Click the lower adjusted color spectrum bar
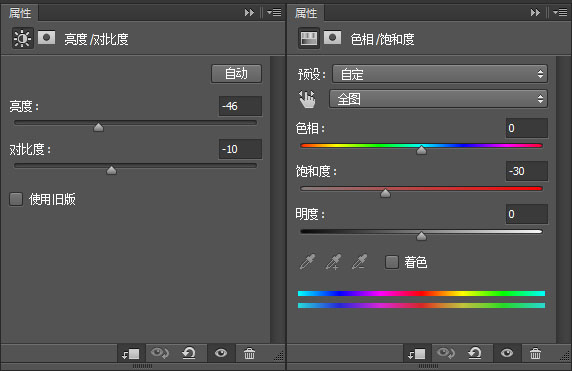The height and width of the screenshot is (371, 572). (421, 305)
